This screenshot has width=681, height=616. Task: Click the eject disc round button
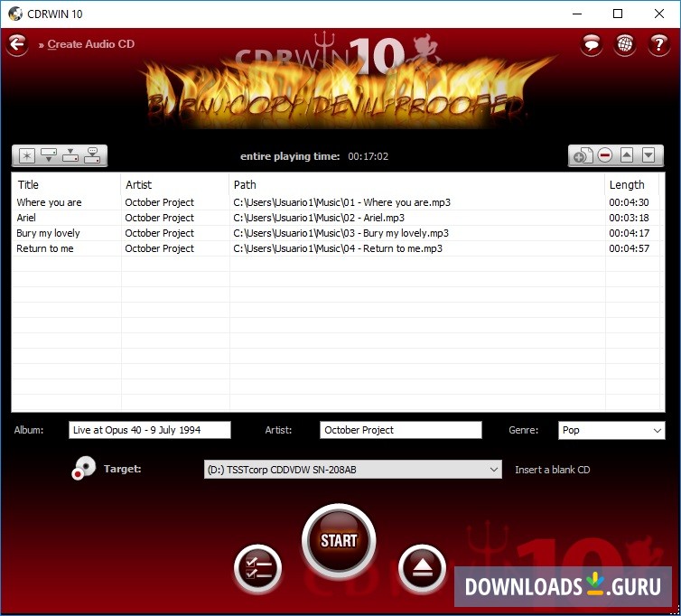(422, 568)
